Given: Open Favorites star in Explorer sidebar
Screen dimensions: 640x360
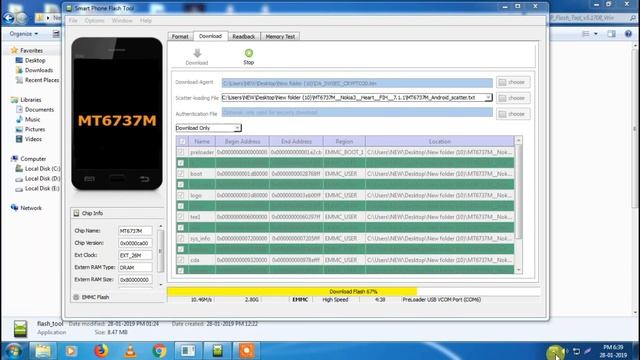Looking at the screenshot, I should click(x=14, y=50).
